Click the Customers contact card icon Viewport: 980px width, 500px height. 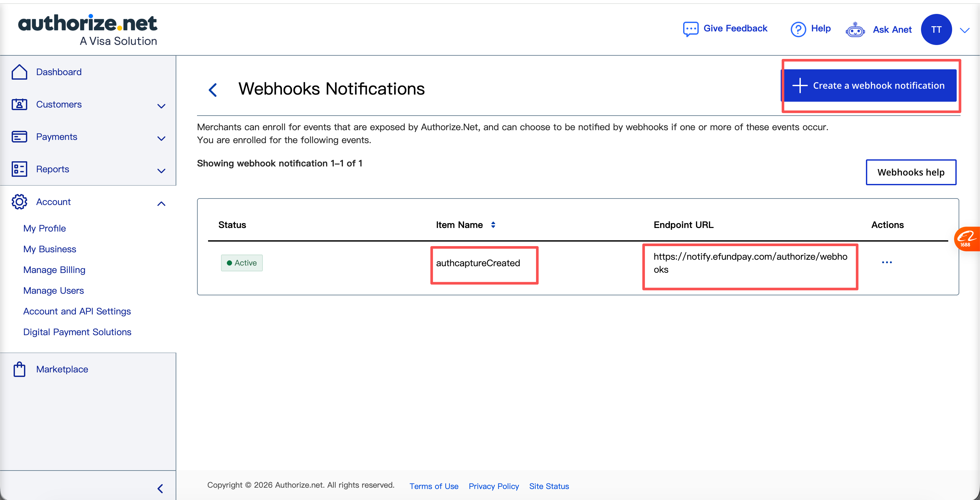pyautogui.click(x=19, y=104)
